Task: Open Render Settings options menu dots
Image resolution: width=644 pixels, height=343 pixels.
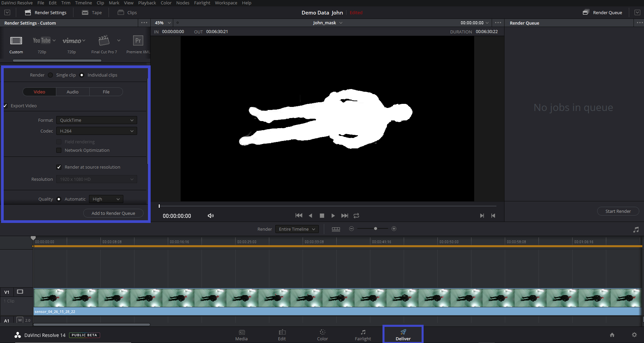Action: pyautogui.click(x=144, y=23)
